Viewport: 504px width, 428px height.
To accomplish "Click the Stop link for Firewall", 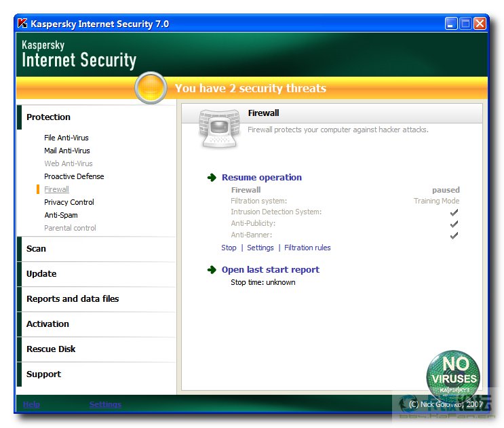I will pyautogui.click(x=229, y=248).
